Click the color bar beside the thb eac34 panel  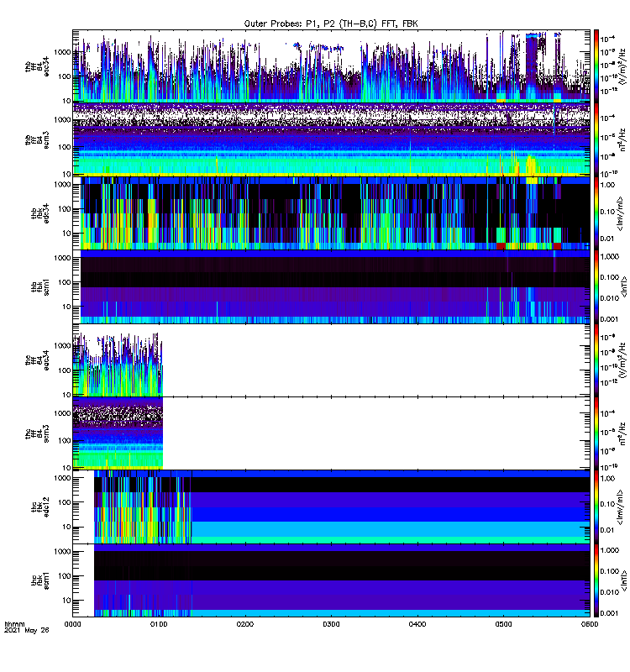click(596, 66)
